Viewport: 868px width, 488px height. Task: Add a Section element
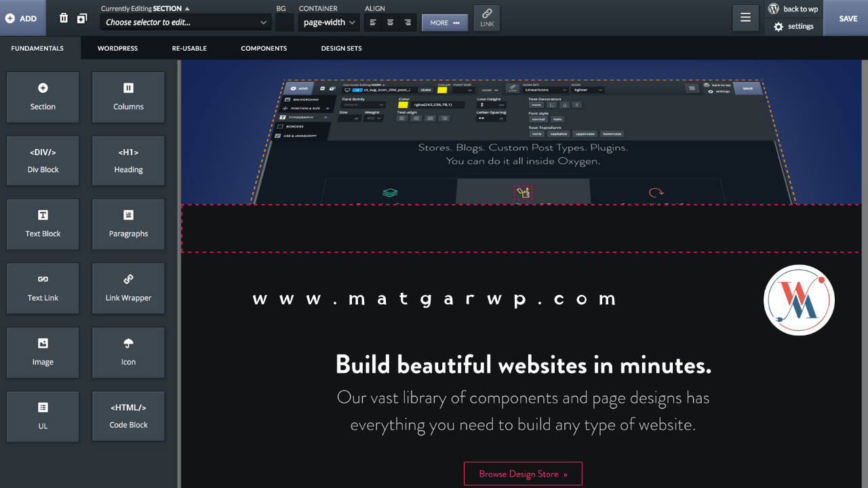(43, 97)
